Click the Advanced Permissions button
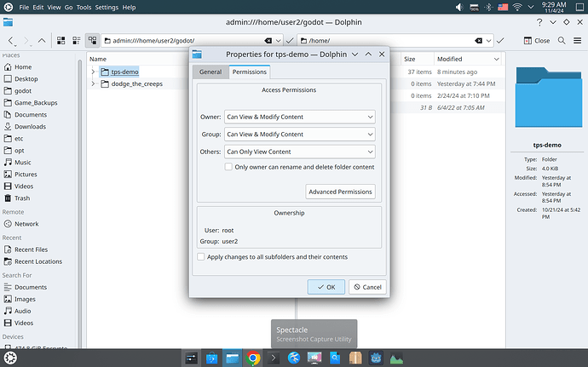The image size is (588, 367). [x=340, y=192]
